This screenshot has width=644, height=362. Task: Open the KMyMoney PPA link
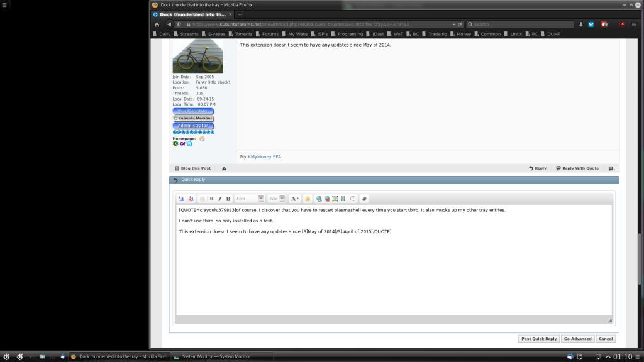[x=264, y=156]
